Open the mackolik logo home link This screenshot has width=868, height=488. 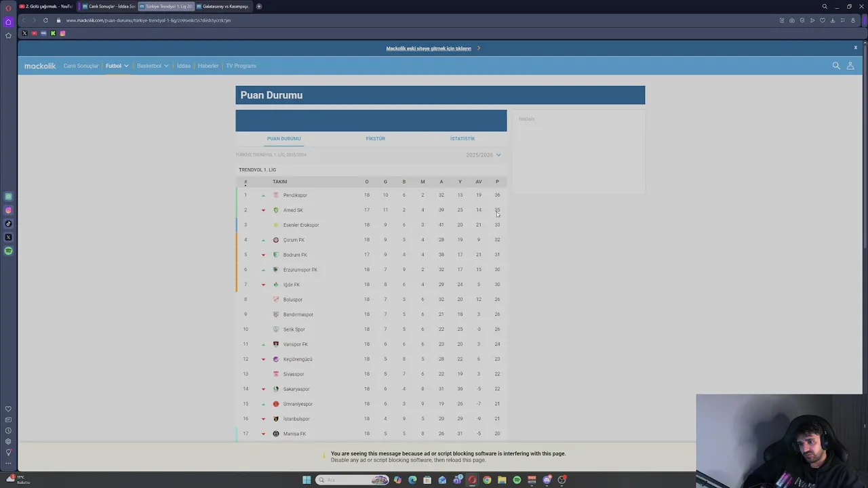click(x=40, y=66)
